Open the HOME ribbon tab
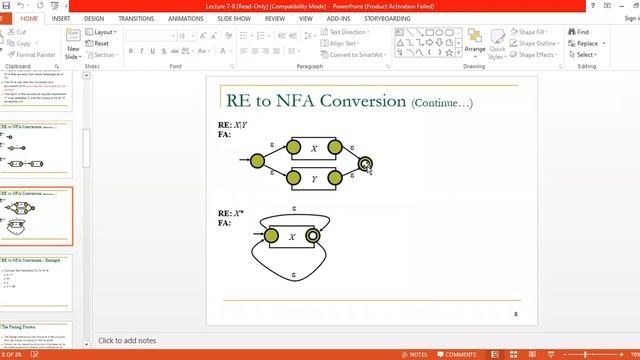 (29, 18)
